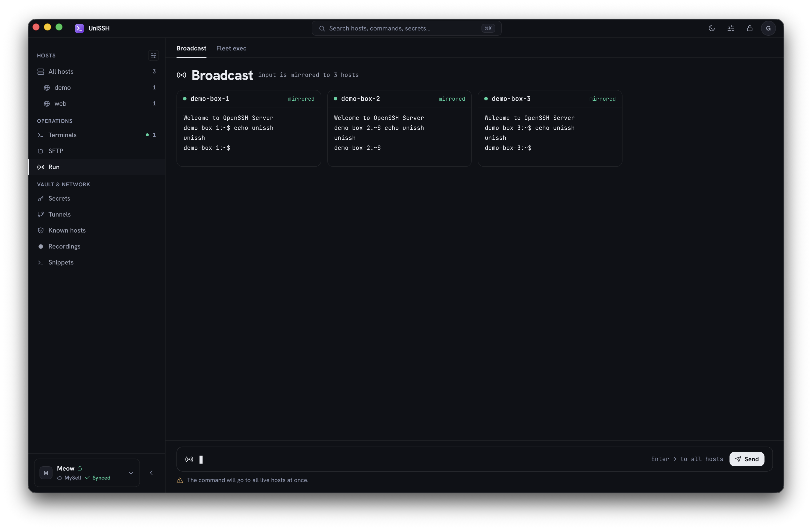Image resolution: width=812 pixels, height=530 pixels.
Task: Click the unlocked padlock next to Meow
Action: click(x=80, y=468)
